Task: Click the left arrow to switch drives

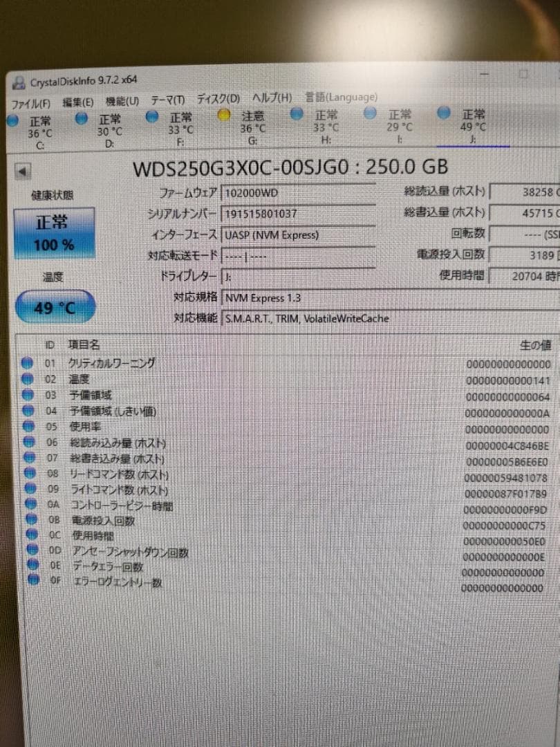Action: [23, 171]
